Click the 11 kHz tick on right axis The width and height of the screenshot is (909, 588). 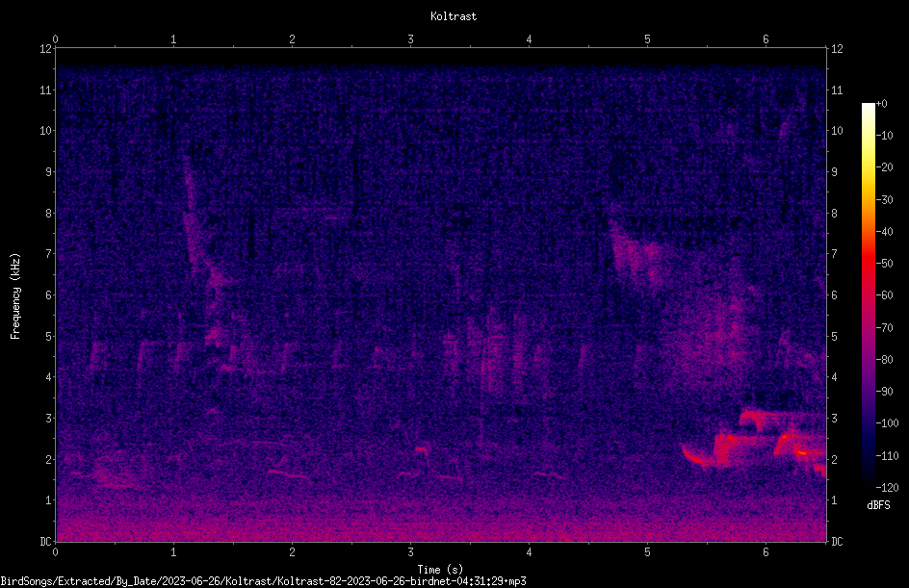[837, 89]
